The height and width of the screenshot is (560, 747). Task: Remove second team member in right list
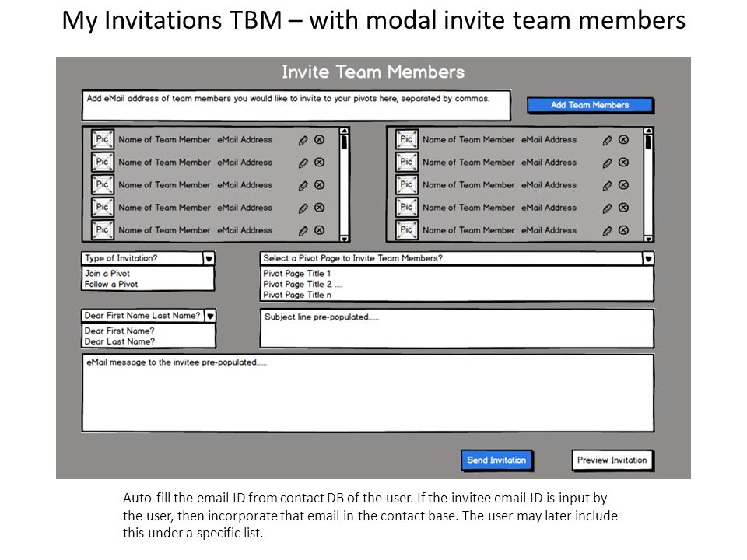tap(623, 163)
